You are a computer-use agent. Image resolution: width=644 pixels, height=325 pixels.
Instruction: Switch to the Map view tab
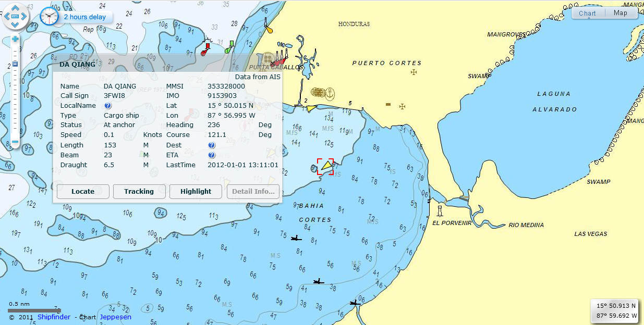[621, 12]
